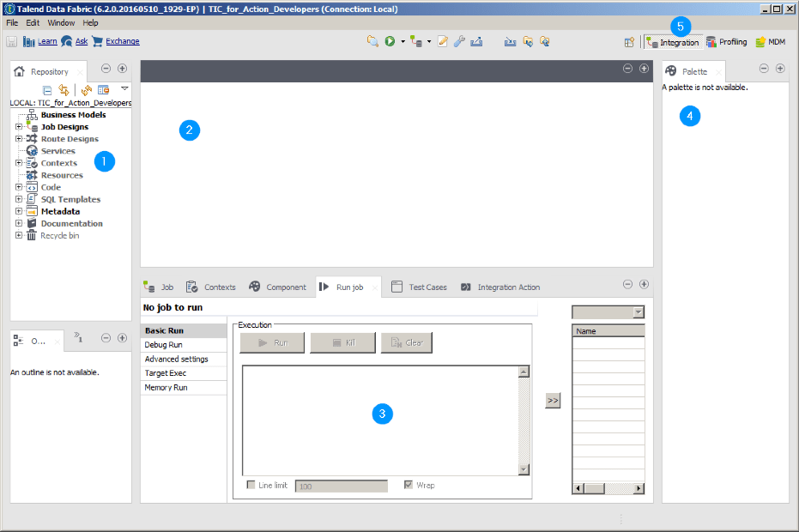Open the Learn link
This screenshot has width=799, height=532.
(x=47, y=41)
